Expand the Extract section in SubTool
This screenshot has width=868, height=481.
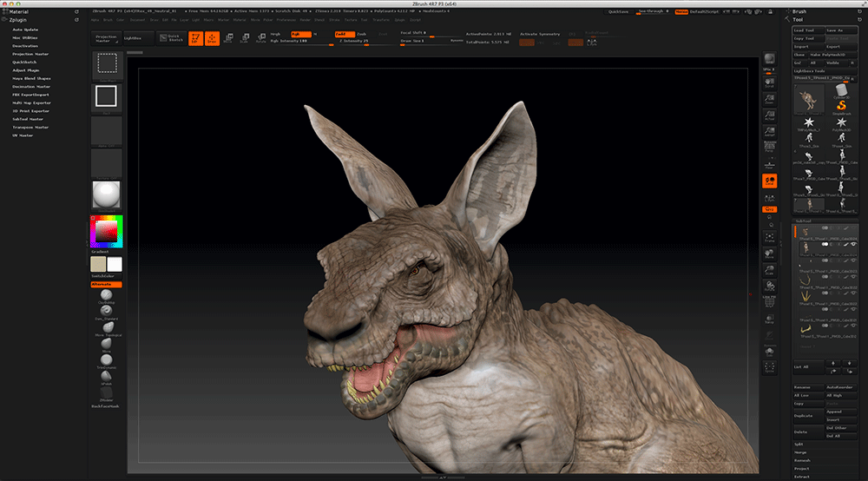[801, 477]
